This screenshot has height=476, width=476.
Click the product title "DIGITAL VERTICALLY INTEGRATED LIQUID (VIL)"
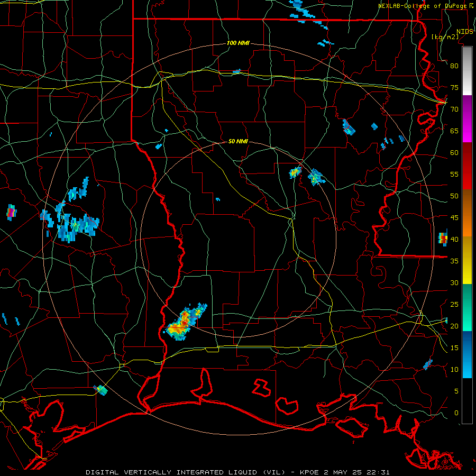tap(185, 472)
